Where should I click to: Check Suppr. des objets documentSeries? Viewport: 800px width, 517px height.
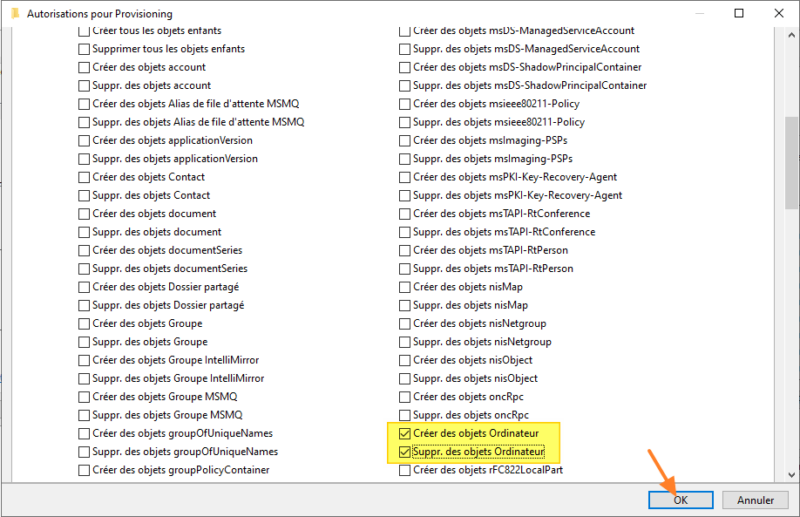coord(84,269)
